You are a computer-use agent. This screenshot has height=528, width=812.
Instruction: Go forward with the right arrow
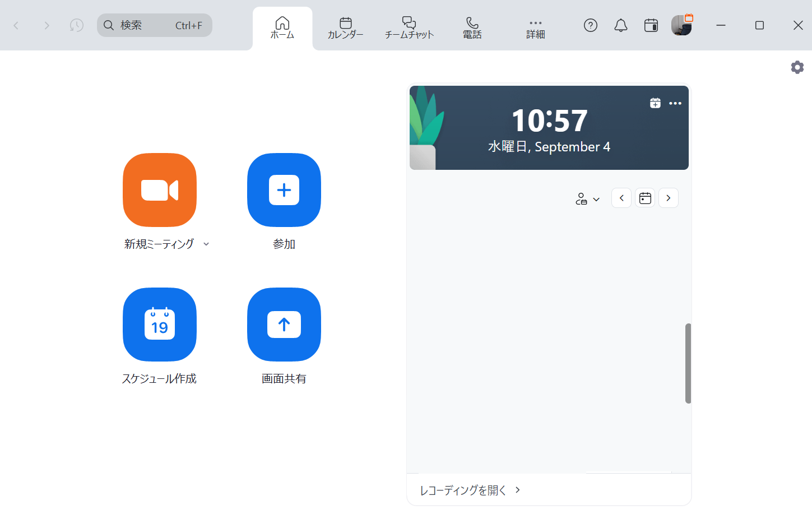pos(47,25)
